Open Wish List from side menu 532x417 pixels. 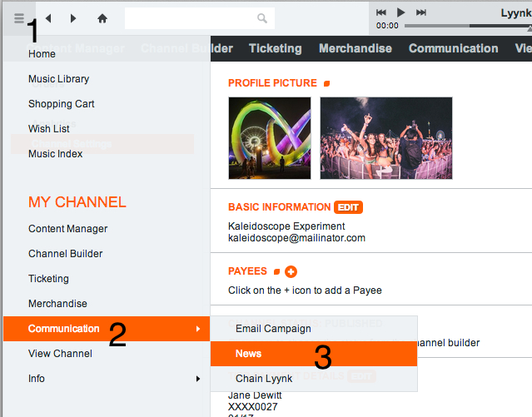[x=49, y=129]
